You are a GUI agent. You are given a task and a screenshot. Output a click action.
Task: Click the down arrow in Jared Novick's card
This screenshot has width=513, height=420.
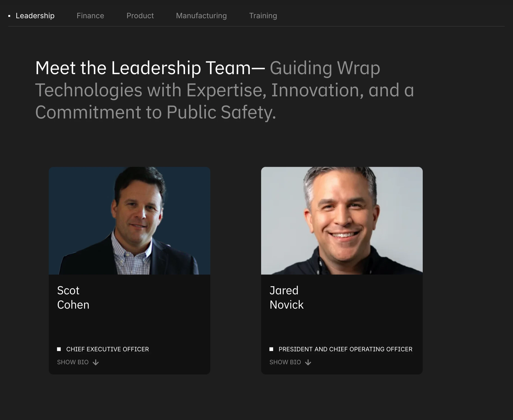[x=308, y=362]
